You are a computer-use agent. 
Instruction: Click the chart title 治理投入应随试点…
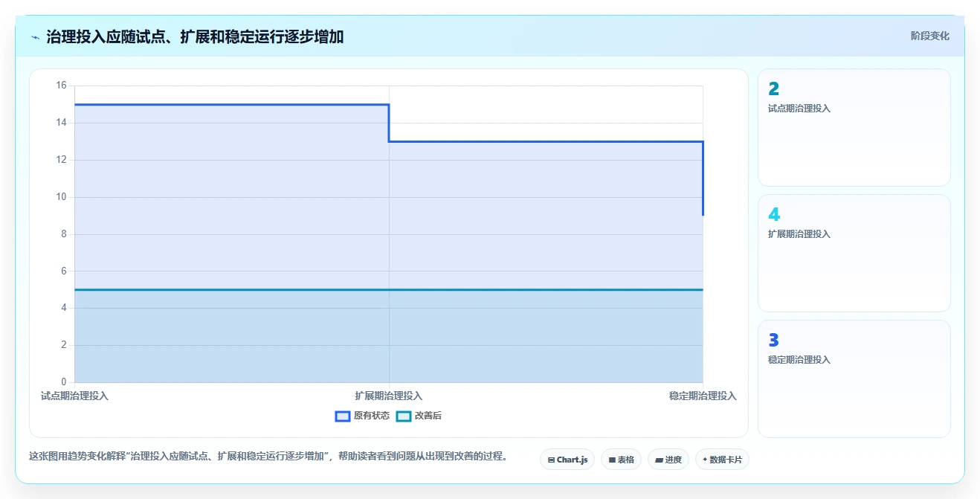click(x=195, y=36)
